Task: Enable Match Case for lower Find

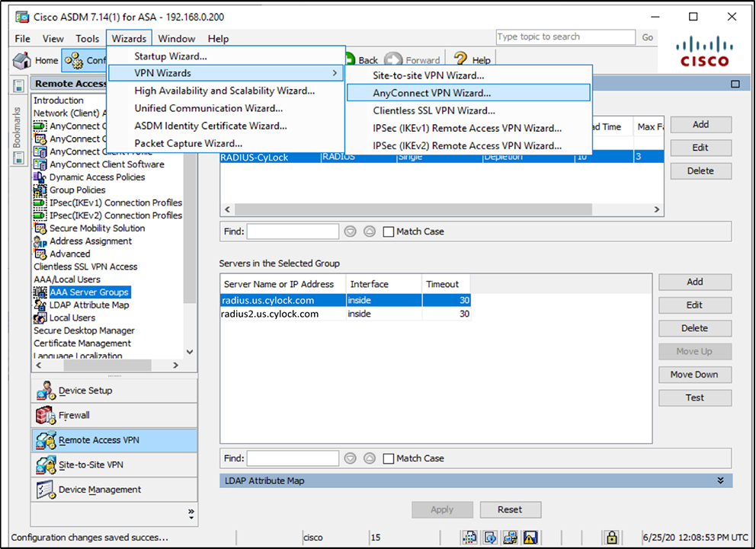Action: (389, 458)
